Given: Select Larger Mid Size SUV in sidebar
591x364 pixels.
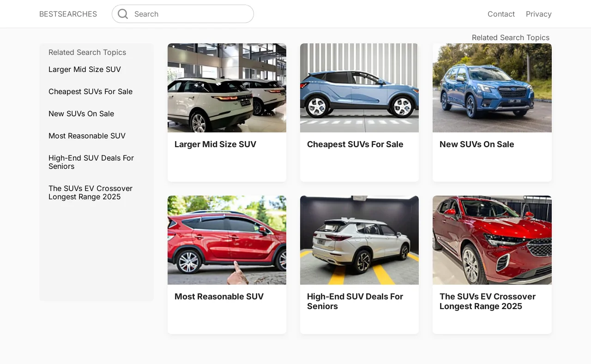Looking at the screenshot, I should coord(84,69).
